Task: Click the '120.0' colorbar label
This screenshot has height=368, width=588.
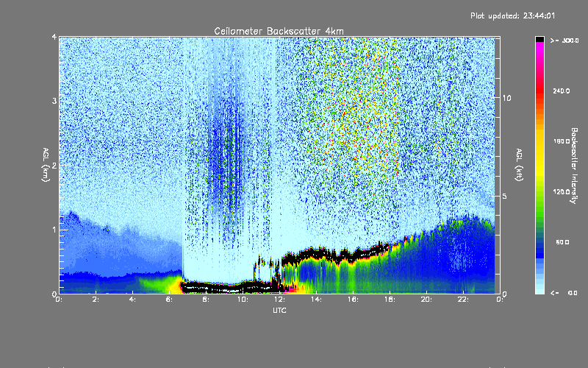Action: click(561, 191)
